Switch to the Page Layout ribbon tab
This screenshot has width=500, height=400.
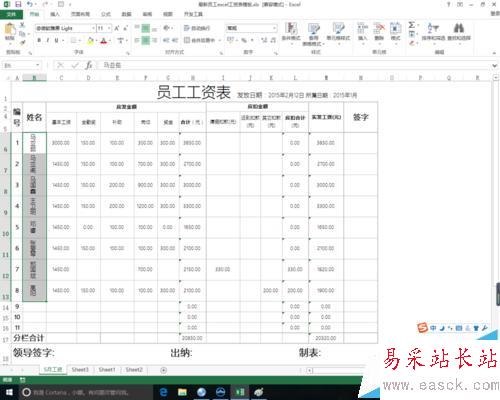(80, 14)
